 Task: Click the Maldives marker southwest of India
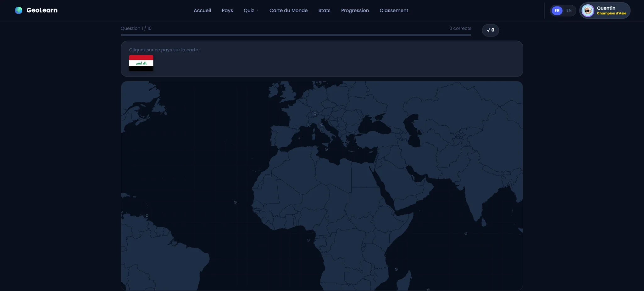[x=466, y=233]
